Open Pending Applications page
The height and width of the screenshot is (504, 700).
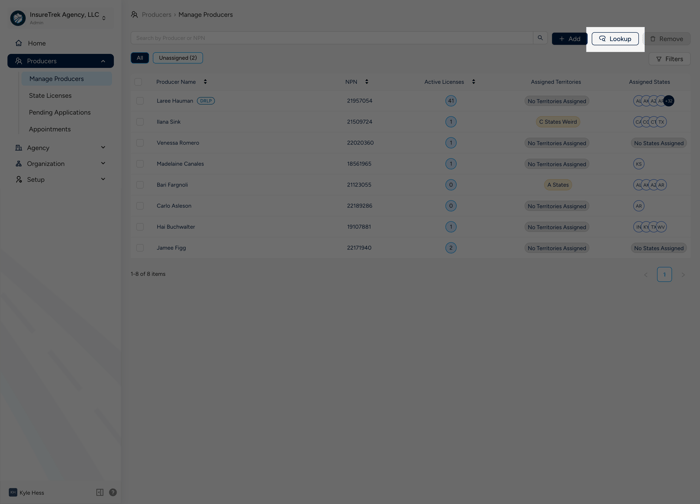59,112
